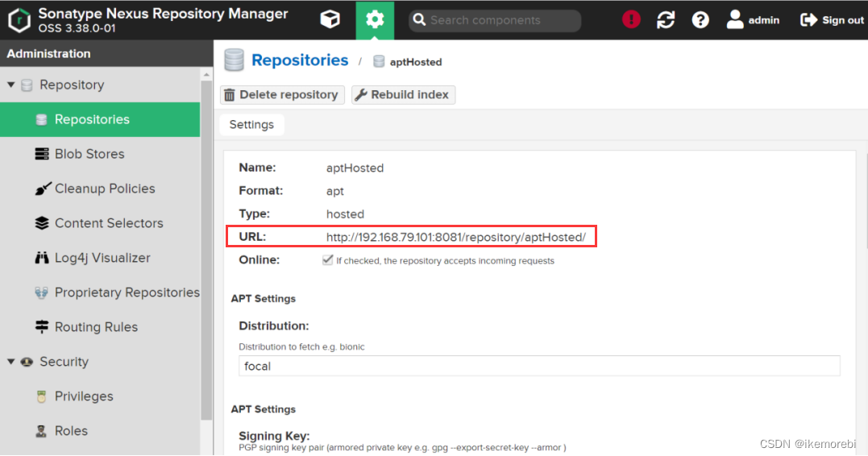The width and height of the screenshot is (868, 456).
Task: Click the Sign out arrow icon
Action: point(808,20)
